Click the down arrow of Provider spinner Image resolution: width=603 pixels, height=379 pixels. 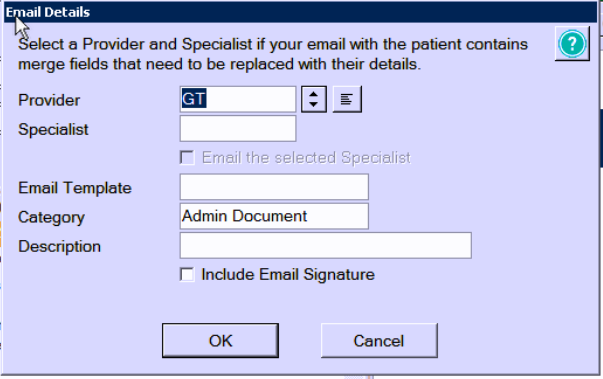313,105
